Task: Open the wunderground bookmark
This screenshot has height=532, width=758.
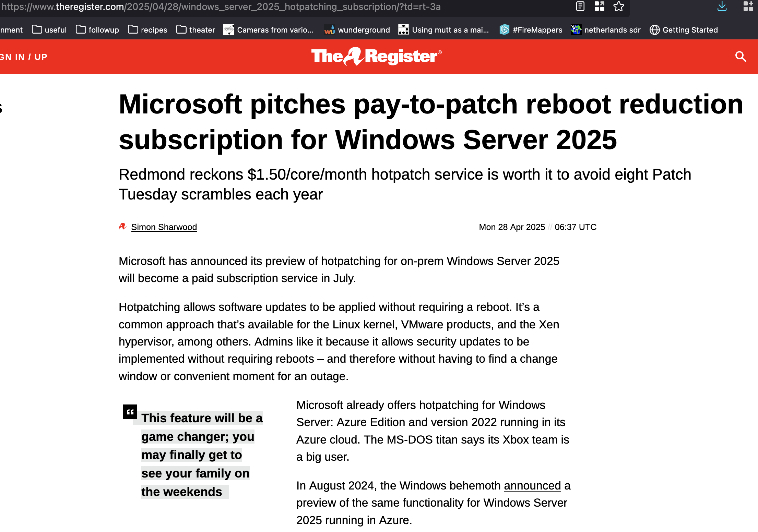Action: pyautogui.click(x=357, y=30)
